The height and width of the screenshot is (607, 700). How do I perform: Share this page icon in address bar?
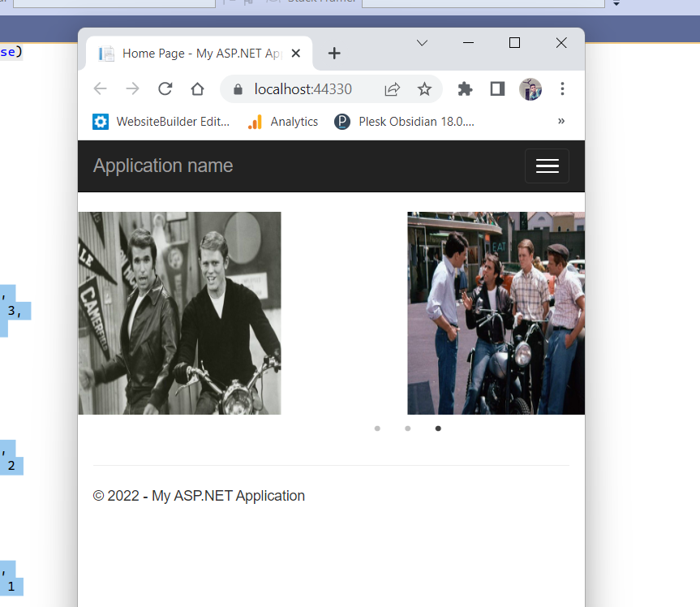392,89
